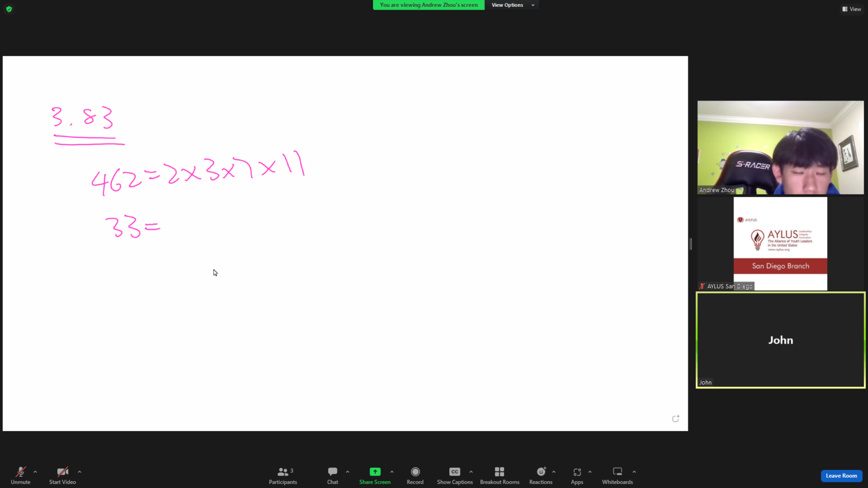Select AYLUS San Diego participant thumbnail
Image resolution: width=868 pixels, height=488 pixels.
(780, 244)
